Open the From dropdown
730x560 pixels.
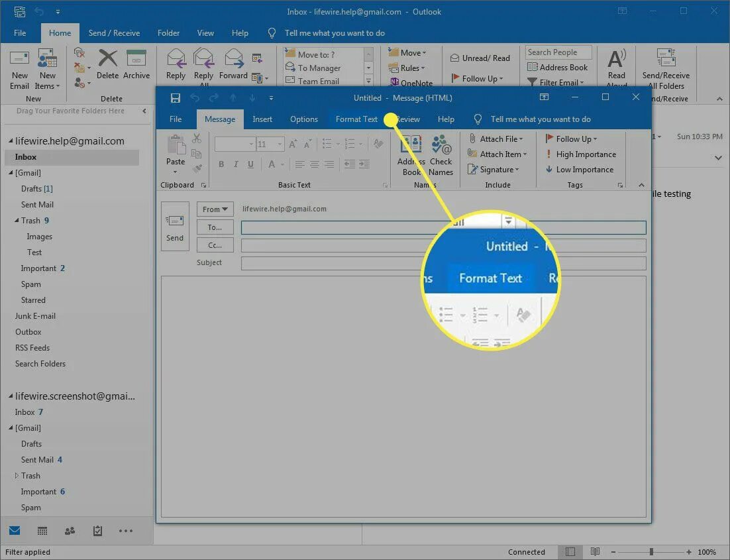[215, 209]
